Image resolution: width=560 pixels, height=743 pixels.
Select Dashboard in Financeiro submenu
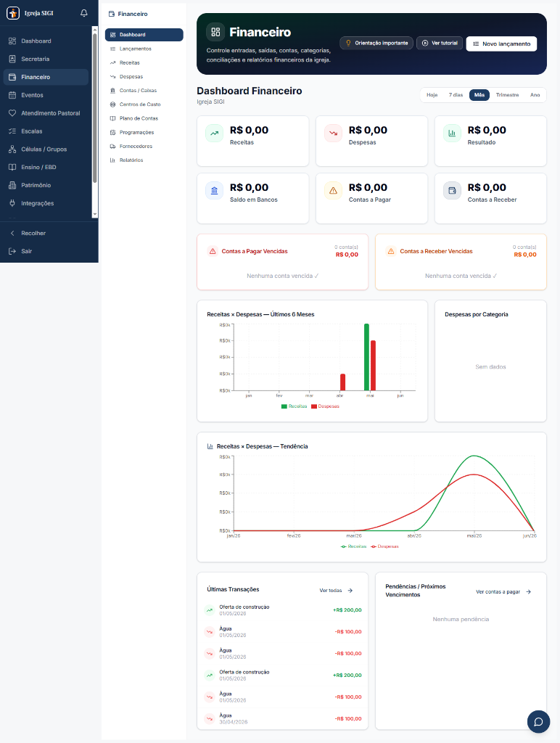click(144, 35)
